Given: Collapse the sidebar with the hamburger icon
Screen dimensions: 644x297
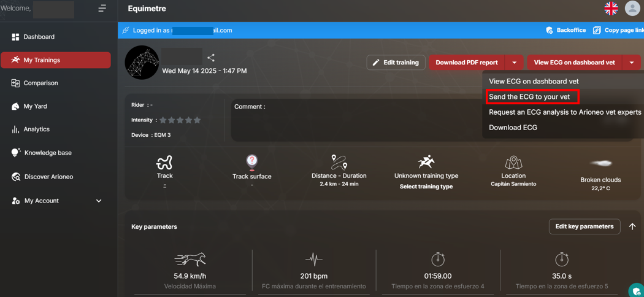Looking at the screenshot, I should 102,8.
